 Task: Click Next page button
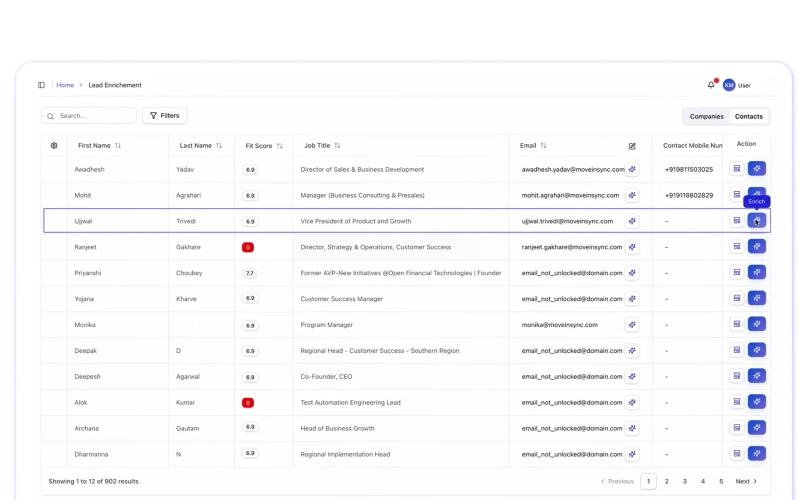click(x=746, y=481)
